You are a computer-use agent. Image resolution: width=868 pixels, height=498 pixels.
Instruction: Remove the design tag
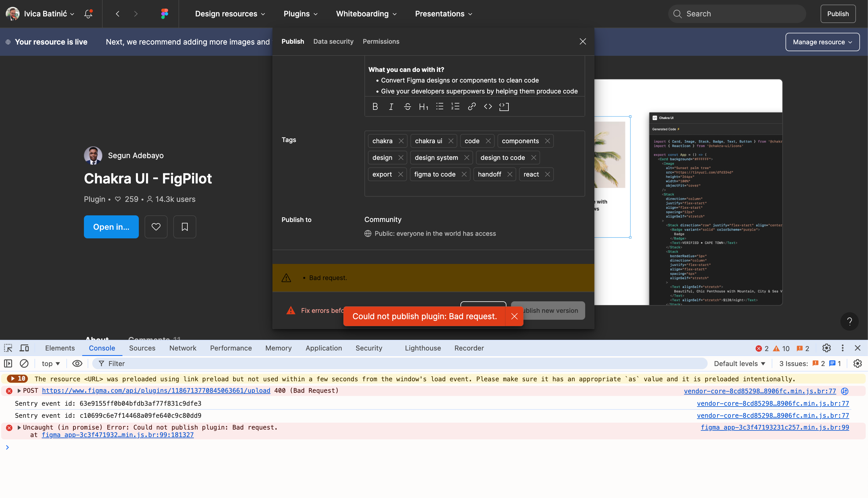(x=401, y=158)
